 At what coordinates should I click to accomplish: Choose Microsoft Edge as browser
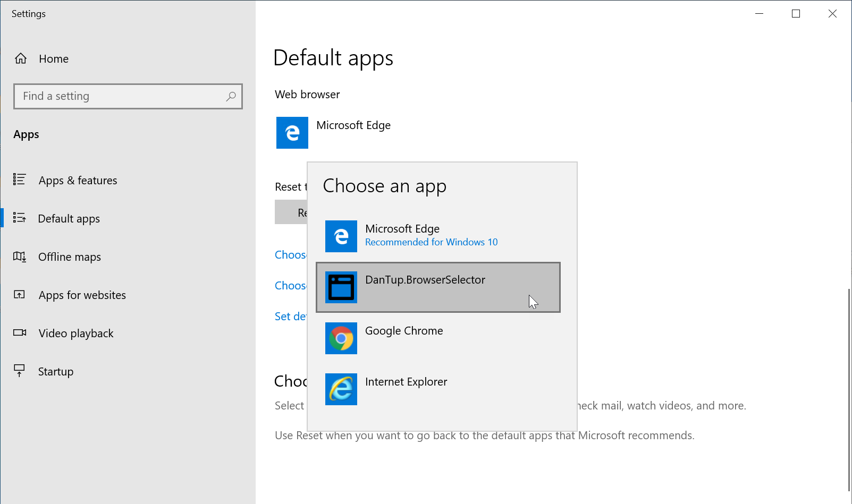coord(438,236)
